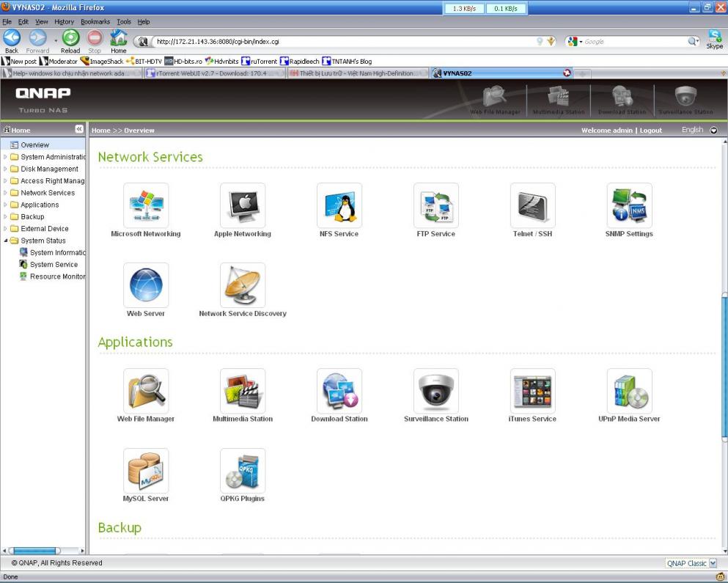Launch Multimedia Station application icon
728x583 pixels.
click(x=243, y=391)
